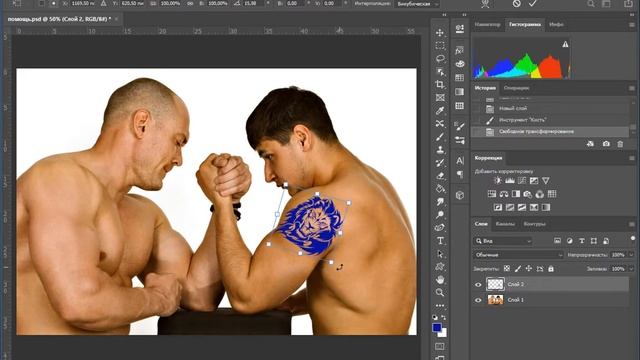Click the histogram cached data warning triangle

point(565,44)
